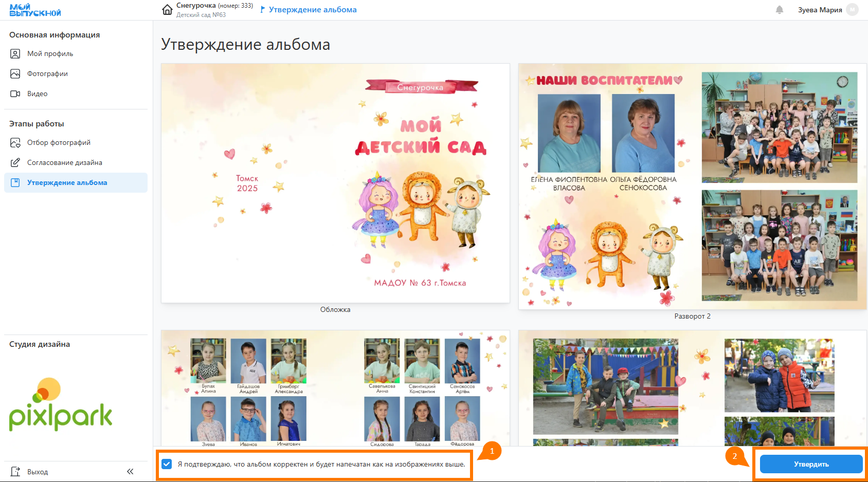Open the Разворот 2 spread thumbnail
Screen dimensions: 868x482
(x=692, y=187)
